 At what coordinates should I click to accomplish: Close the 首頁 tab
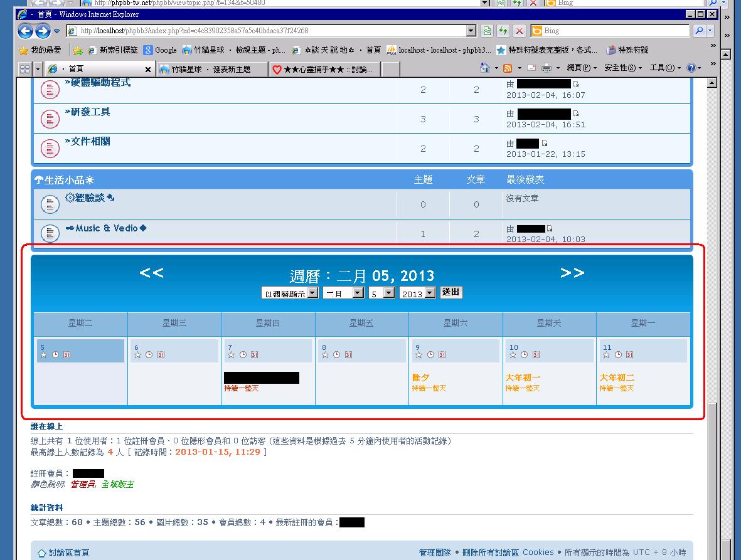pos(148,70)
